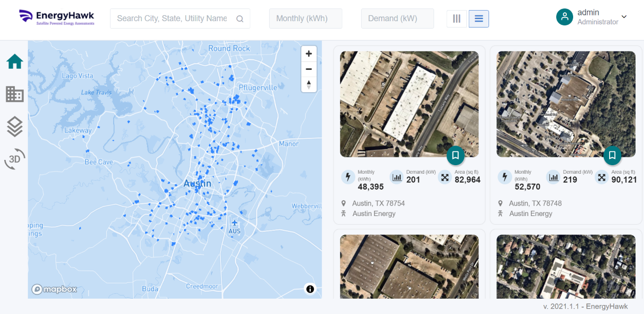The height and width of the screenshot is (314, 644).
Task: Click location pin beside Austin, TX 78748
Action: 500,203
